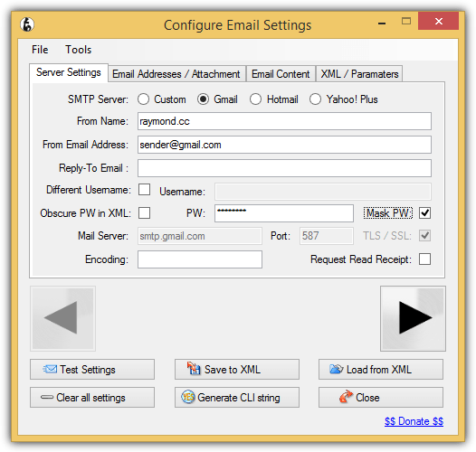
Task: Uncheck the Mask PW checkbox
Action: pos(424,213)
